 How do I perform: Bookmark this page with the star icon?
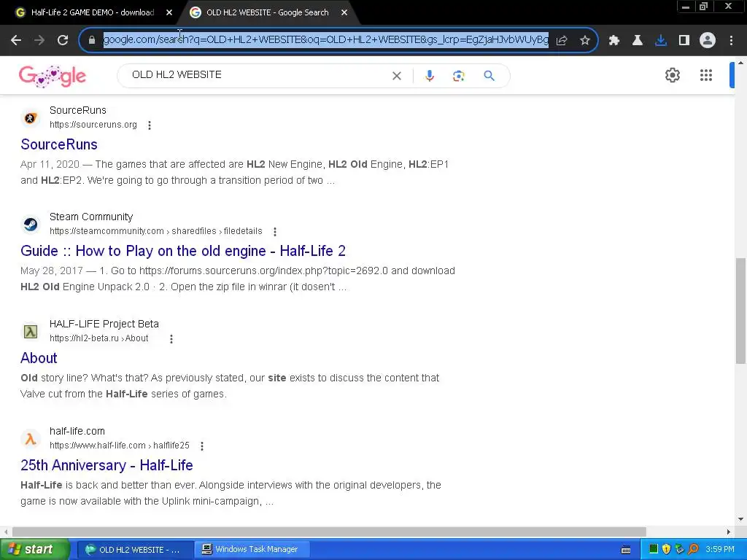585,41
